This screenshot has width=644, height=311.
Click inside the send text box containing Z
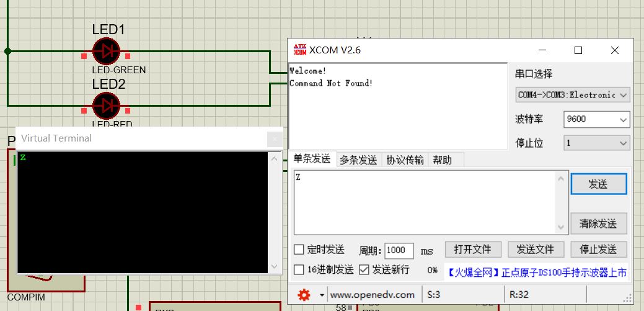pyautogui.click(x=425, y=202)
